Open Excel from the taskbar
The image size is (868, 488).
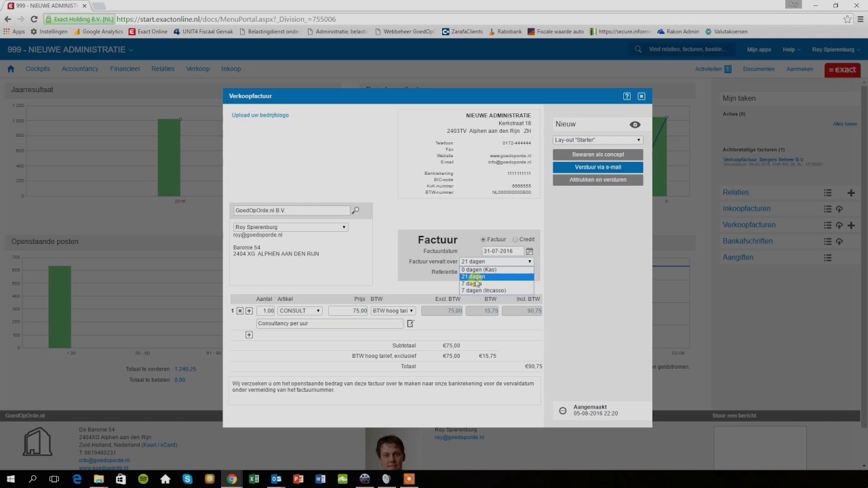coord(254,479)
